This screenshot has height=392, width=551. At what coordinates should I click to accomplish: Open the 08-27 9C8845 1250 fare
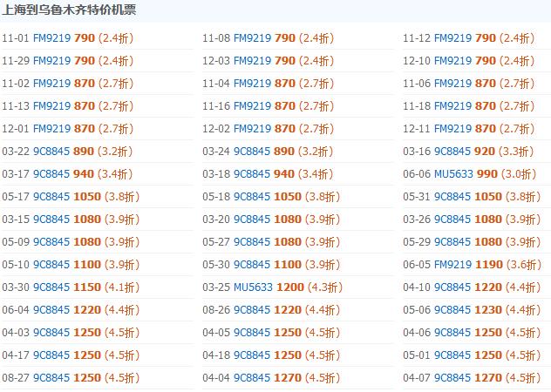(71, 378)
